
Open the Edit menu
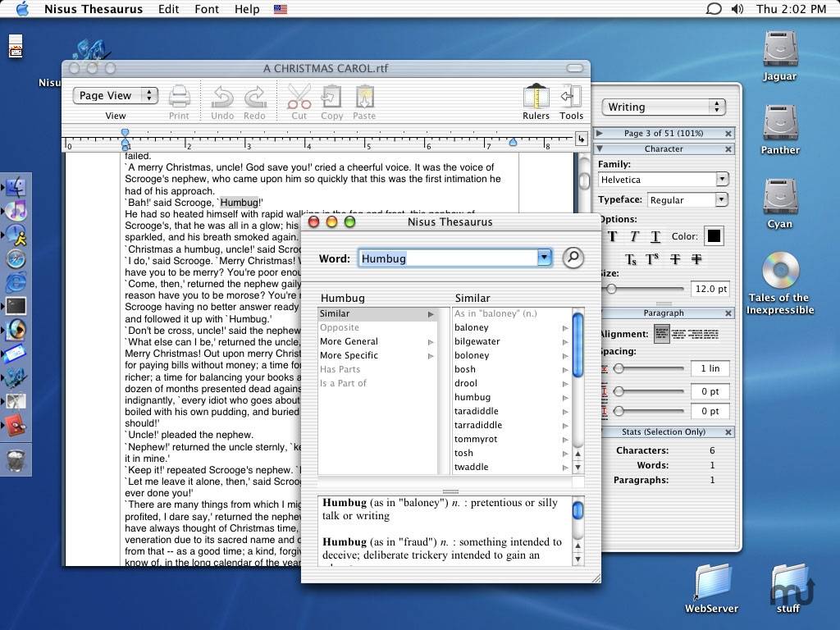click(x=168, y=9)
